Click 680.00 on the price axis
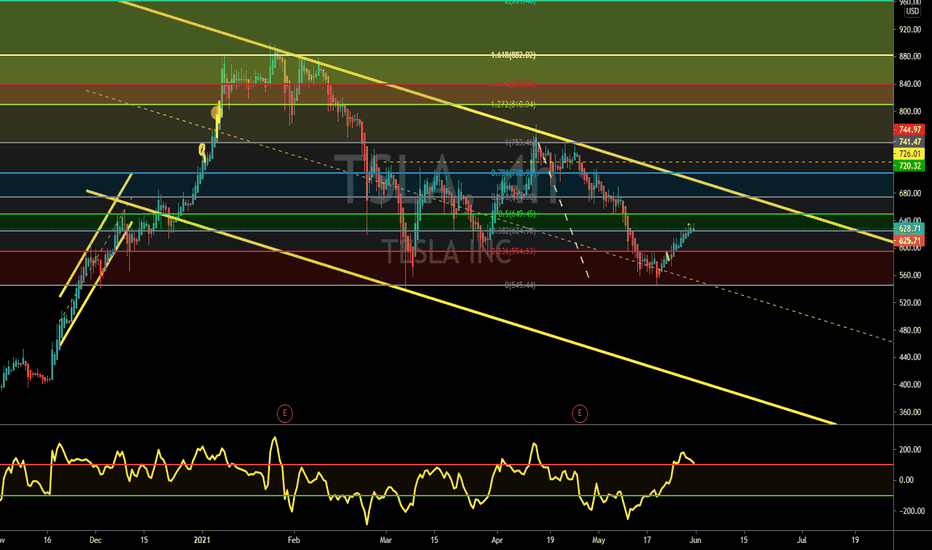Image resolution: width=932 pixels, height=550 pixels. pyautogui.click(x=910, y=193)
